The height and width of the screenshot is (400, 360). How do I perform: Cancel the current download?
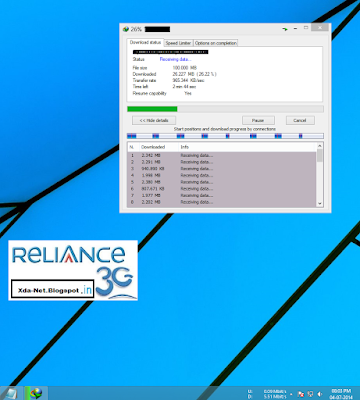300,120
